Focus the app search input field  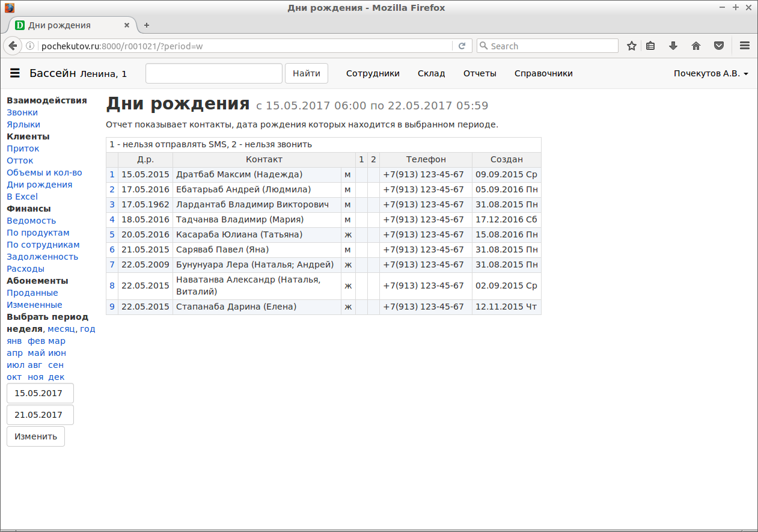[x=214, y=73]
